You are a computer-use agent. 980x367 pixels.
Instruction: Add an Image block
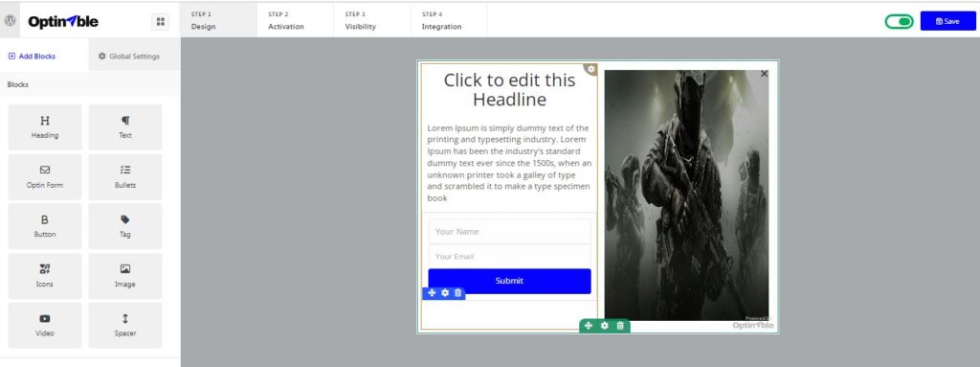pyautogui.click(x=125, y=276)
